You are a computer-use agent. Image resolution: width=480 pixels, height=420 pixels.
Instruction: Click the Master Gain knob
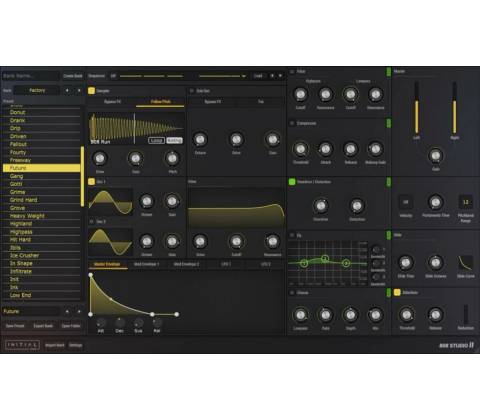tap(436, 155)
